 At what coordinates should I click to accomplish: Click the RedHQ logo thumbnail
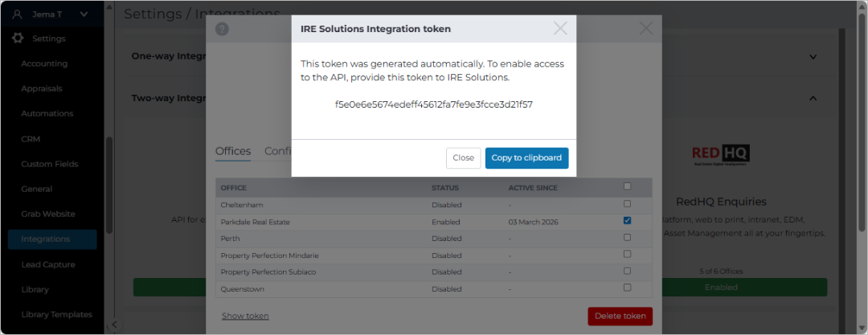(721, 156)
